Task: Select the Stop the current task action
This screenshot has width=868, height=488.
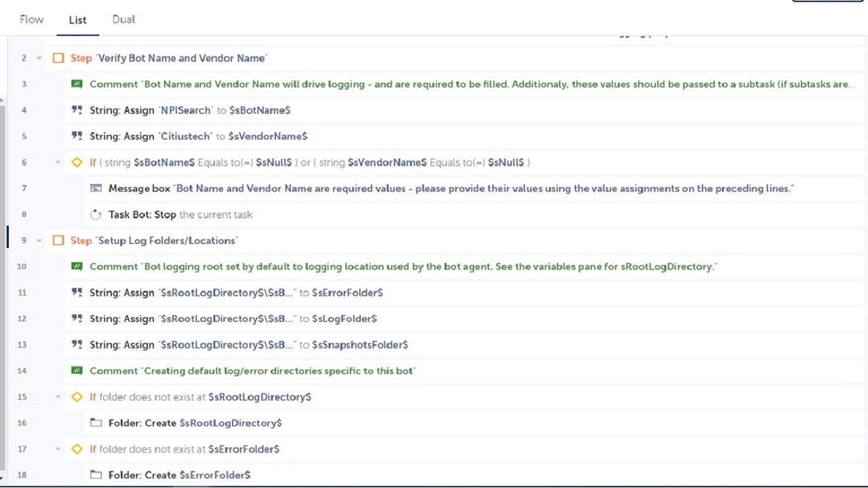Action: click(180, 215)
